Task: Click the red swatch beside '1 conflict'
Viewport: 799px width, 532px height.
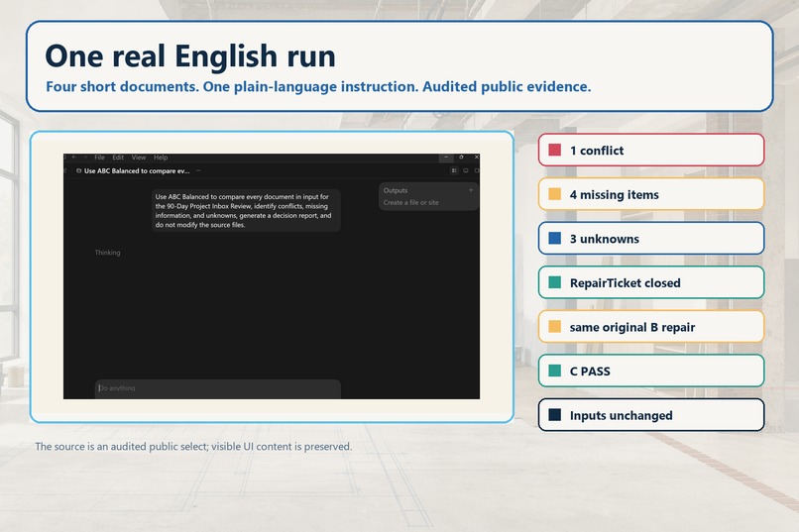Action: coord(555,150)
